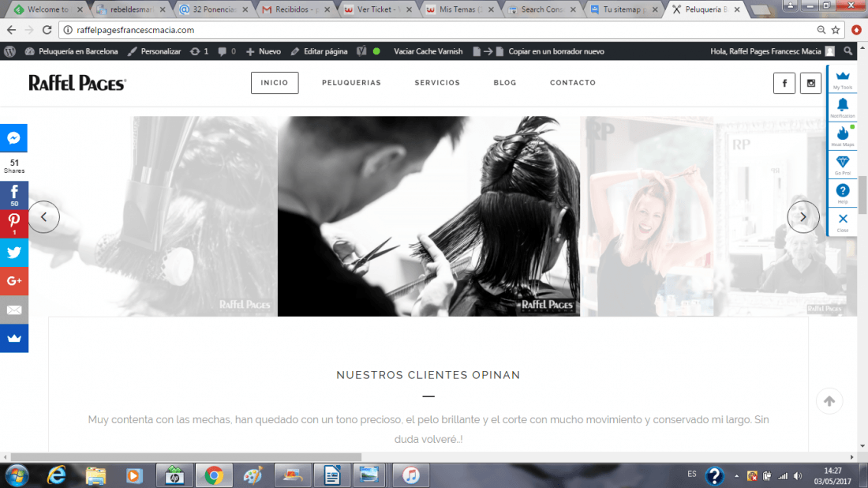Image resolution: width=868 pixels, height=488 pixels.
Task: Open the Windows Start button
Action: coord(17,475)
